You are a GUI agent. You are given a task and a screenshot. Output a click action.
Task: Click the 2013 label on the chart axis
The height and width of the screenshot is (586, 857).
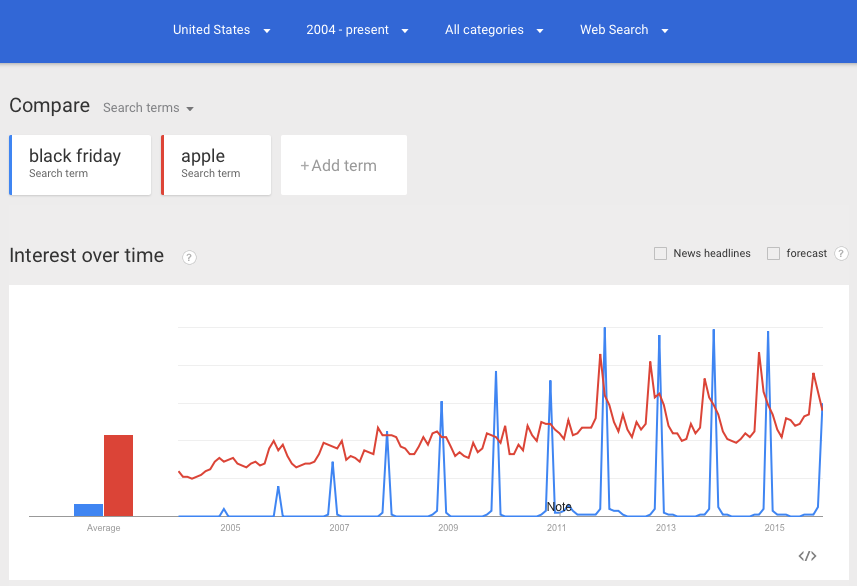click(x=665, y=528)
